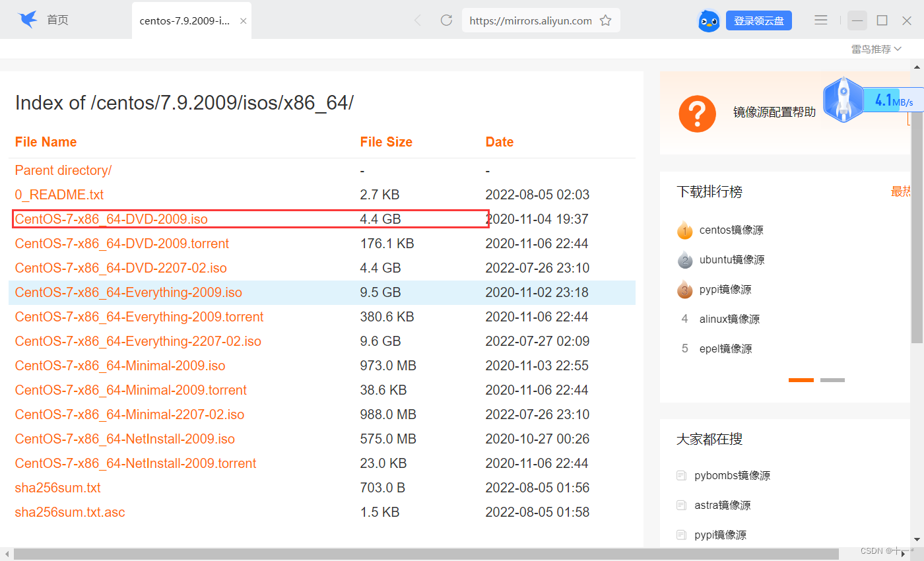Download CentOS-7-x86_64-Everything-2207-02.iso

coord(138,341)
